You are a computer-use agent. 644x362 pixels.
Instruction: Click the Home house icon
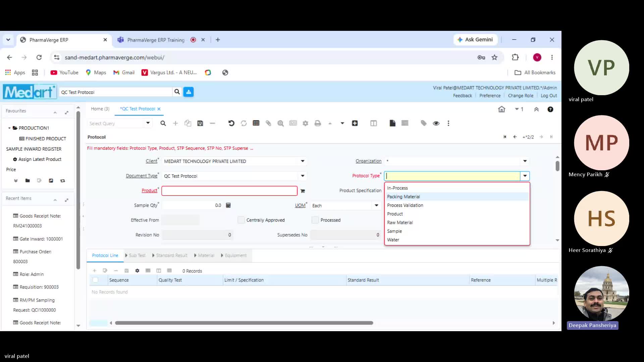pyautogui.click(x=501, y=109)
